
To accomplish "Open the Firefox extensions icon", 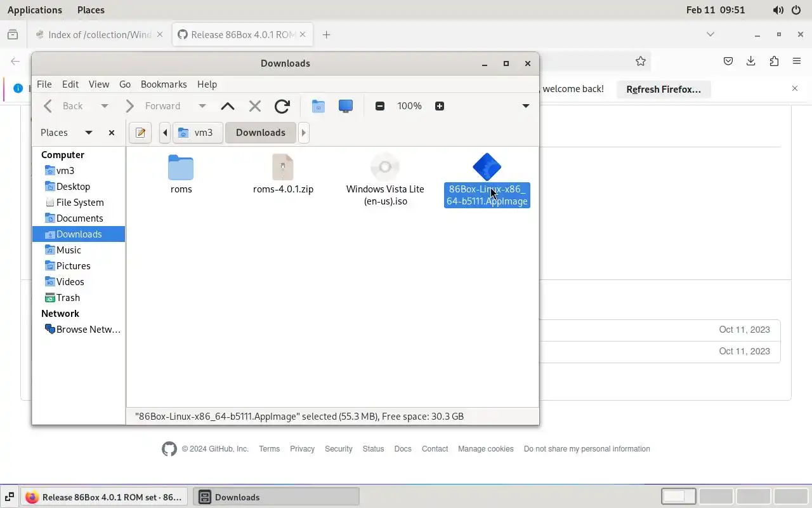I will (x=774, y=61).
